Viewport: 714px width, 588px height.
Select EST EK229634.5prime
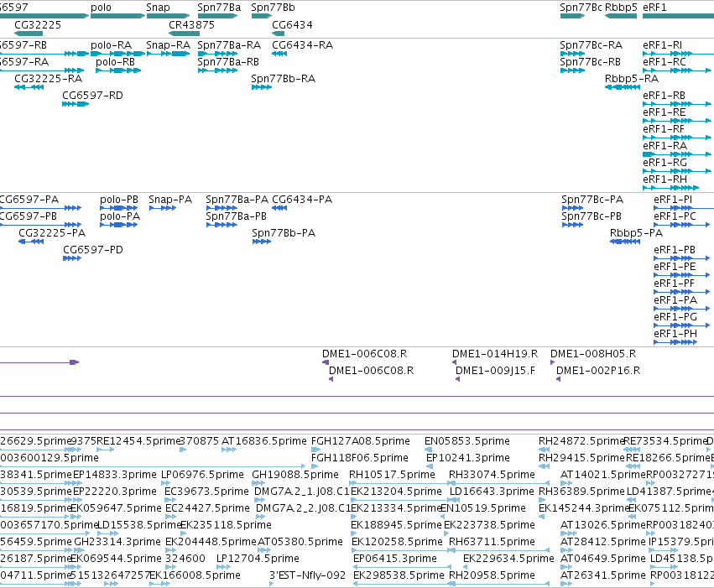508,559
